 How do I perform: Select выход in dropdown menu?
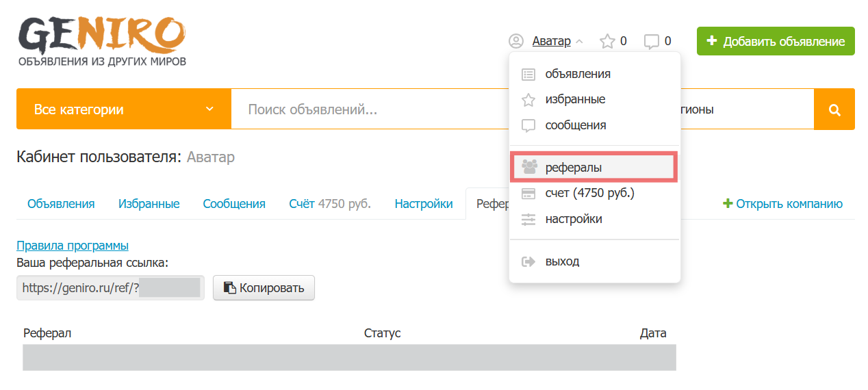click(x=594, y=261)
